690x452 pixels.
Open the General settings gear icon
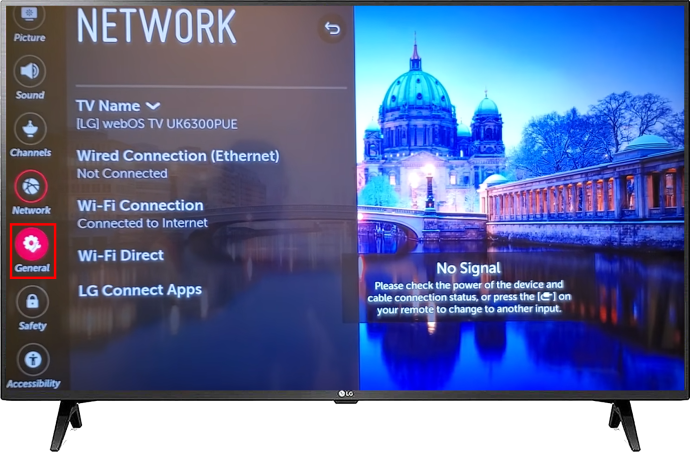(x=32, y=244)
